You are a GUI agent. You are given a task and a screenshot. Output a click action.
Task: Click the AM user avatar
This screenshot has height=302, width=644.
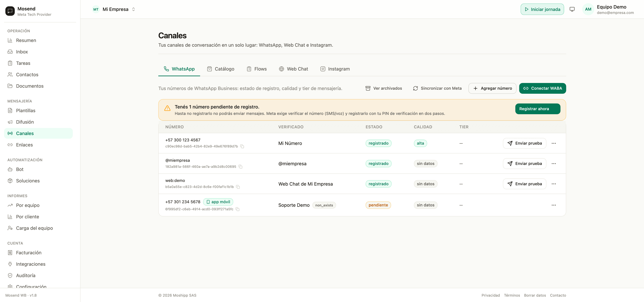pyautogui.click(x=588, y=9)
